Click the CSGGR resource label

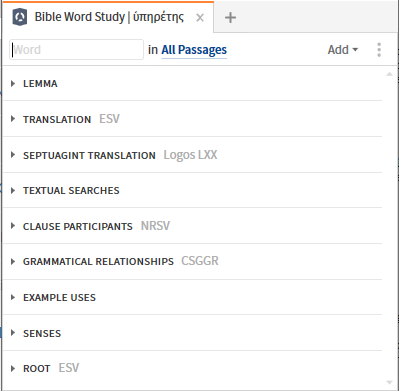pyautogui.click(x=200, y=261)
